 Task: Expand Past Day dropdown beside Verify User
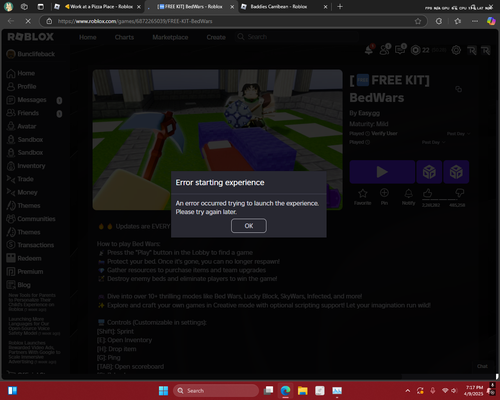(458, 134)
